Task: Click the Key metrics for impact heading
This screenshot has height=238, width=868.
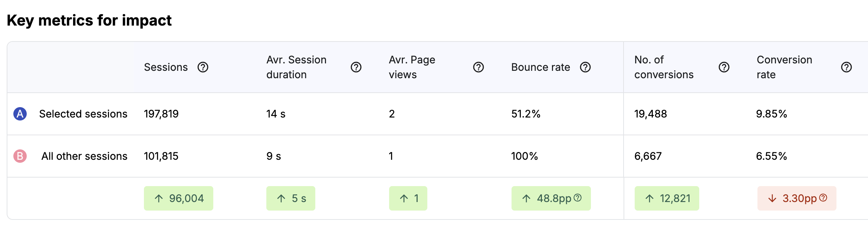Action: click(x=89, y=20)
